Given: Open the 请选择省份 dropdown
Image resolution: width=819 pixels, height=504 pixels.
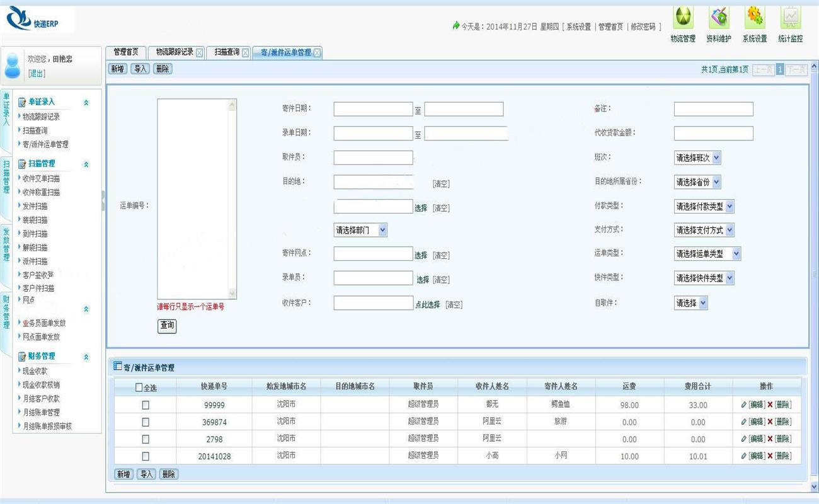Looking at the screenshot, I should (697, 182).
